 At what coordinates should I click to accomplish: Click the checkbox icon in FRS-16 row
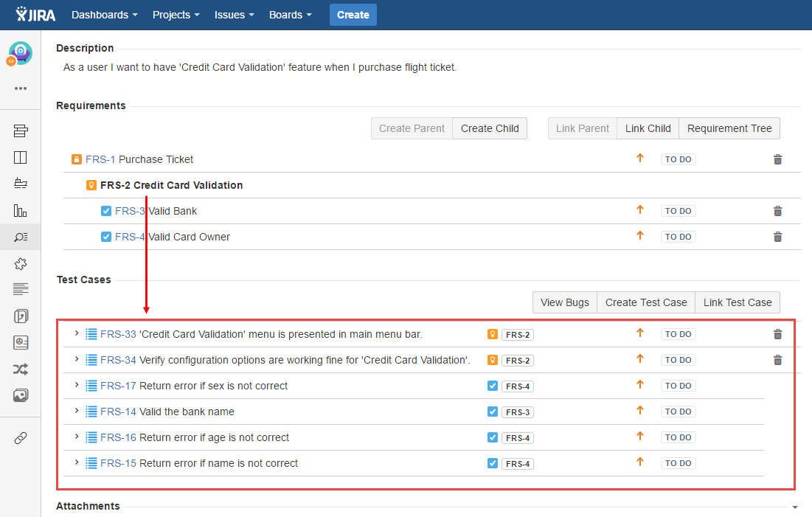(x=493, y=438)
